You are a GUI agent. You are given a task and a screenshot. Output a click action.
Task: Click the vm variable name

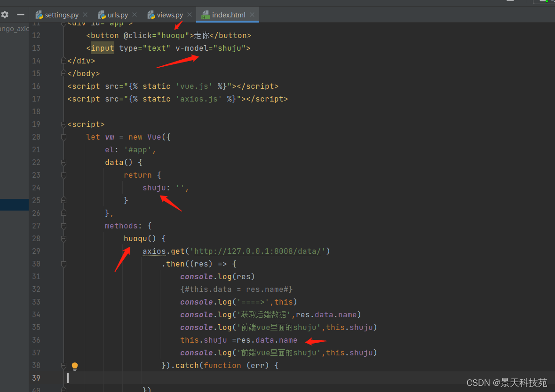tap(110, 137)
